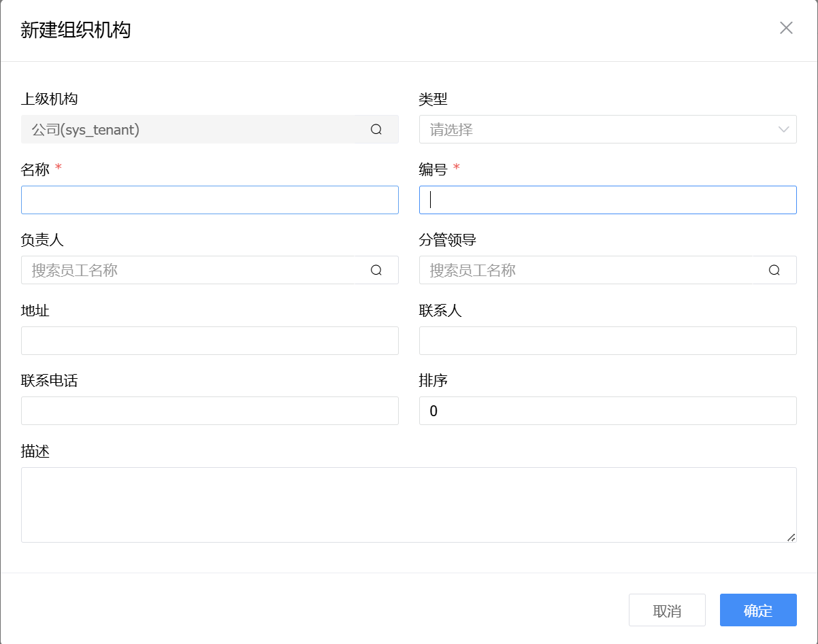Click the 取消 button
The image size is (818, 644).
(x=667, y=610)
